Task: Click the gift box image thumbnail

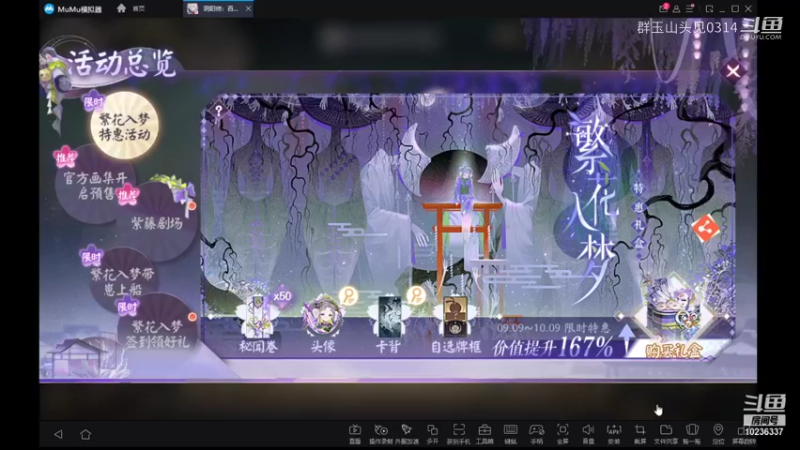Action: click(x=674, y=311)
